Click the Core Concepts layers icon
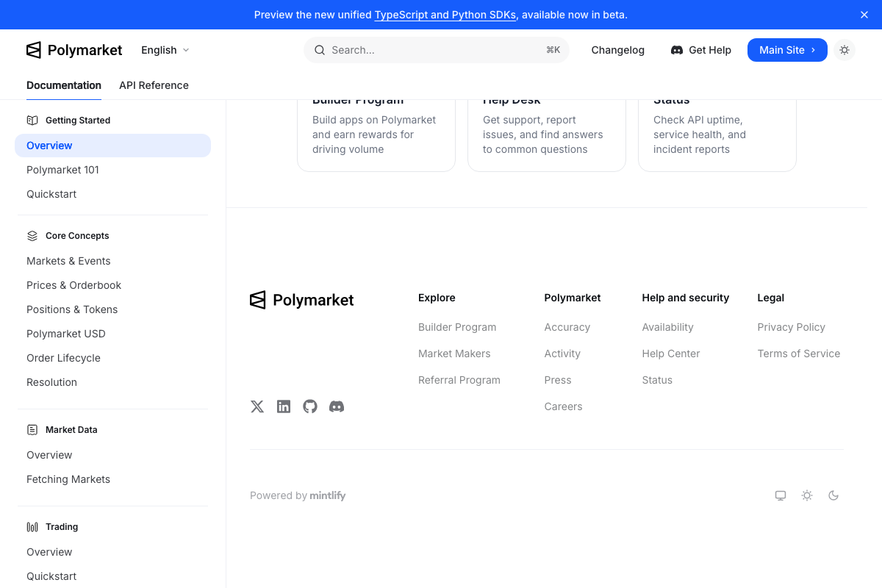 pyautogui.click(x=32, y=236)
